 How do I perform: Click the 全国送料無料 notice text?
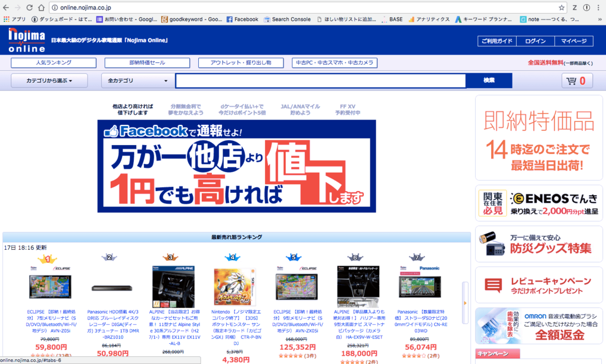tap(545, 63)
